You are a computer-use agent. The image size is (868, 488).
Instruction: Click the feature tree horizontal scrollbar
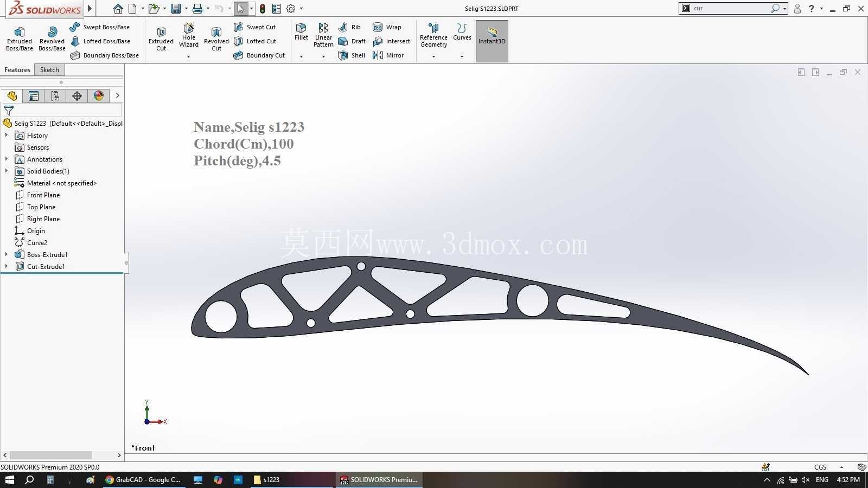tap(50, 455)
